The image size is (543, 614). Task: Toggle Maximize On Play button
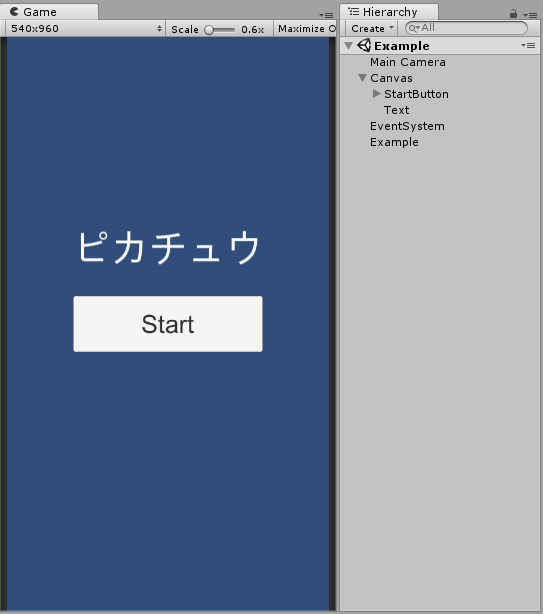[x=306, y=29]
